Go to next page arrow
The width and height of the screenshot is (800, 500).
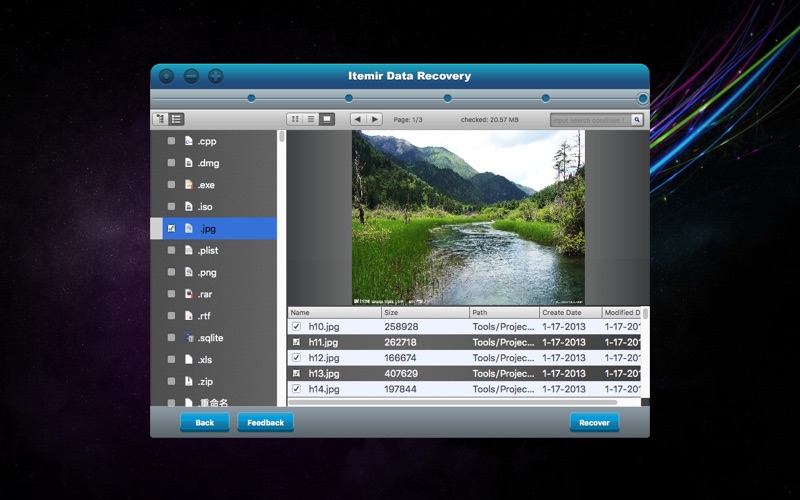374,119
